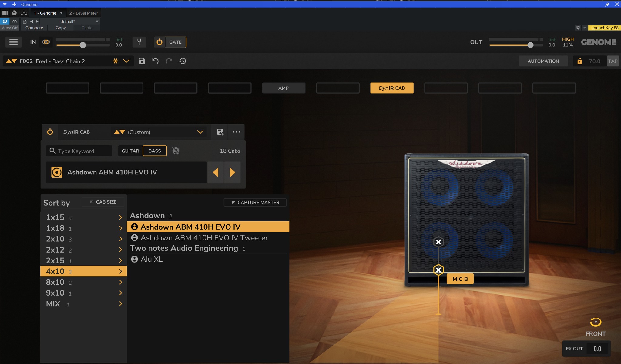The image size is (621, 364).
Task: Open the CAPTURE MASTER sort dropdown
Action: [x=255, y=202]
